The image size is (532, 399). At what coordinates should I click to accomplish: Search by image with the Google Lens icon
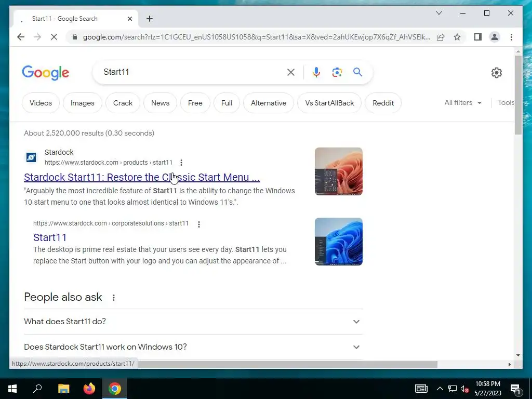coord(337,72)
